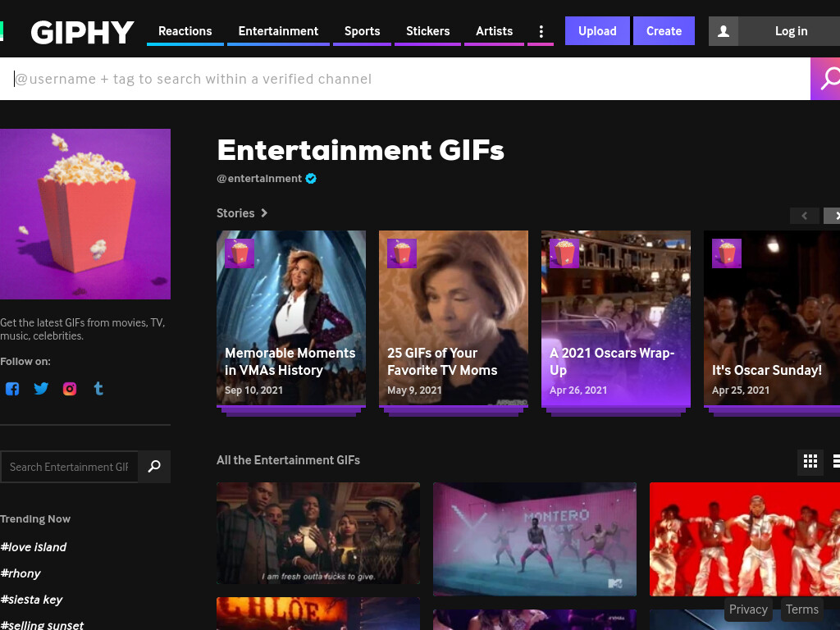
Task: Click popcorn icon on VMAs story card
Action: coord(240,253)
